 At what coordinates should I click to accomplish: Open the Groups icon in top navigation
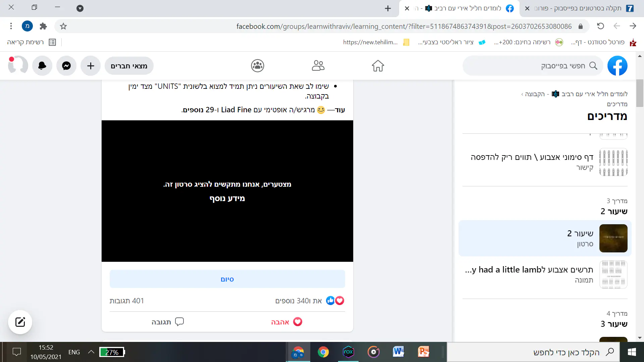[x=258, y=66]
